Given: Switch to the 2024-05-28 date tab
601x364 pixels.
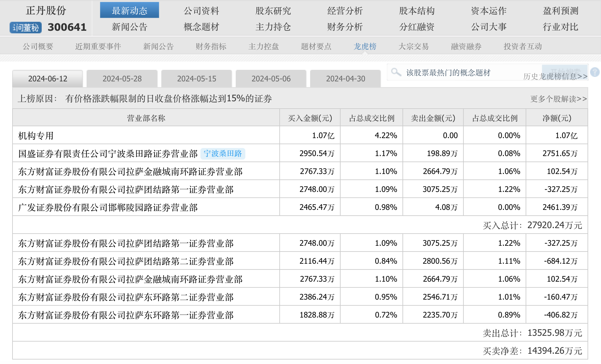Looking at the screenshot, I should click(x=122, y=79).
